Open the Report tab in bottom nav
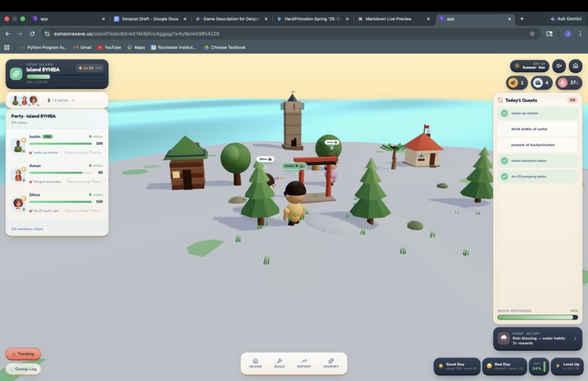The height and width of the screenshot is (381, 588). click(303, 363)
